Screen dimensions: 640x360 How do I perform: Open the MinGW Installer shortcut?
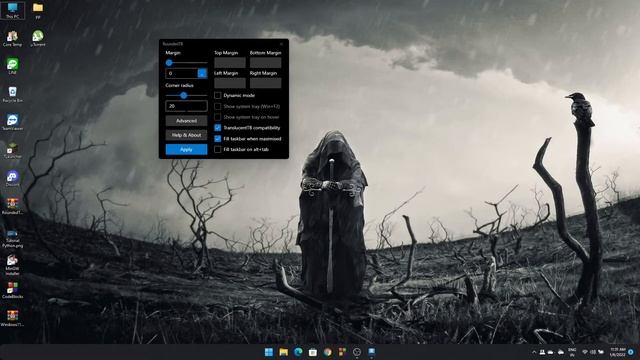tap(12, 264)
